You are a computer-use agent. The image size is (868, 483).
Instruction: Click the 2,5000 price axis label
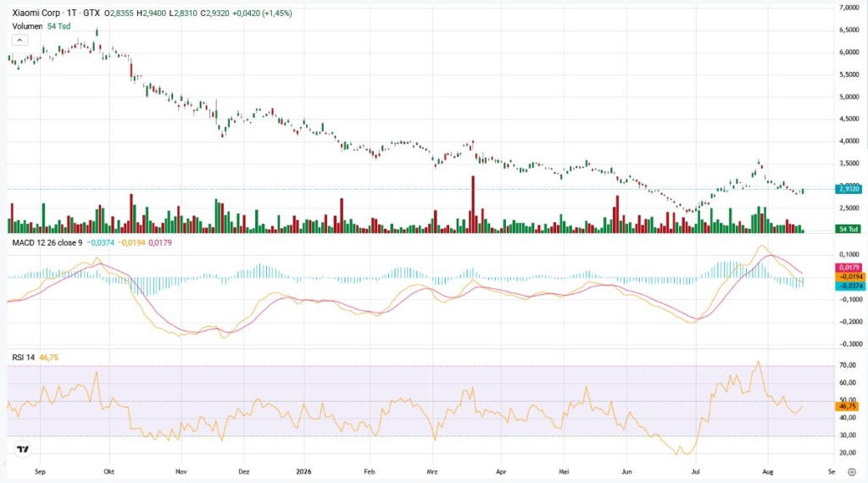(x=849, y=208)
